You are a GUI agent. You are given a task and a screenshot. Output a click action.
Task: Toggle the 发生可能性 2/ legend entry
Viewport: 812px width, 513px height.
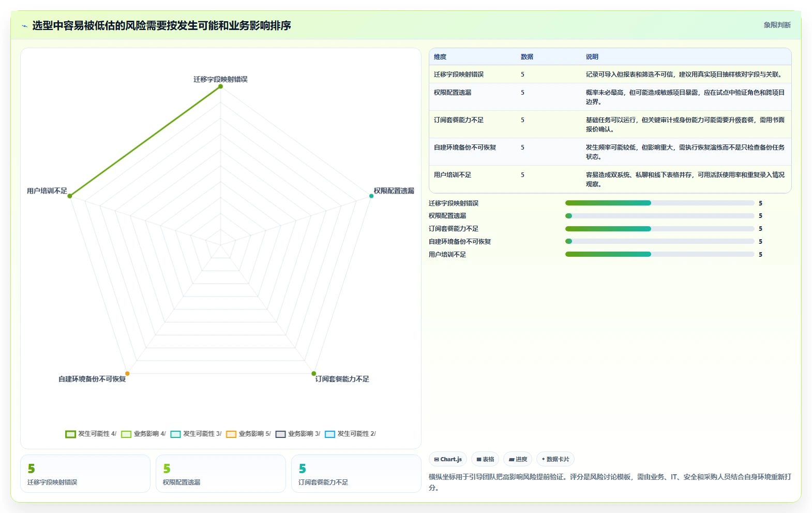click(x=351, y=434)
